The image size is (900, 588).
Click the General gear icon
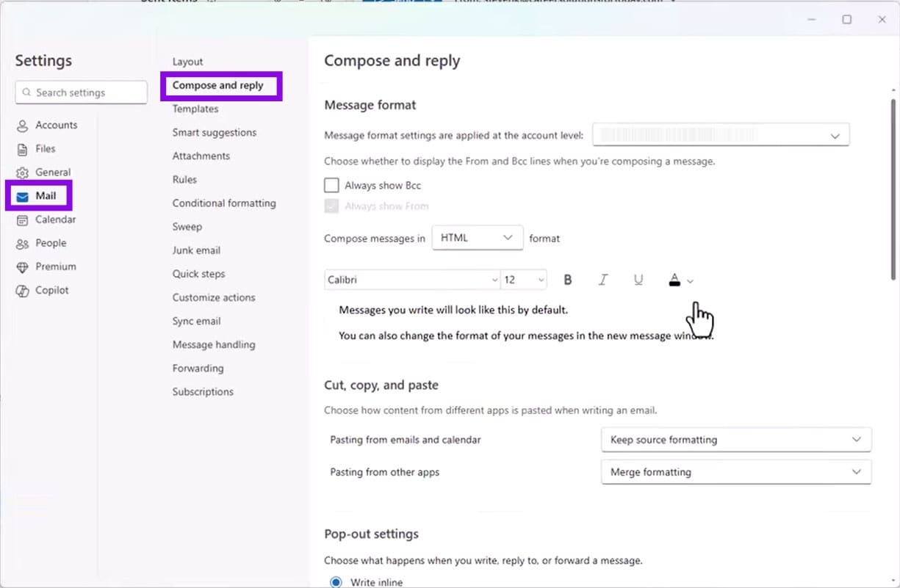(22, 173)
